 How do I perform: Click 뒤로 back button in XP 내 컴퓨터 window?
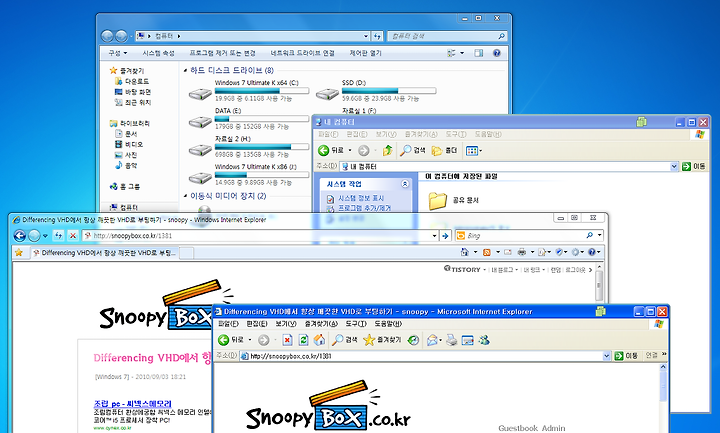point(332,150)
